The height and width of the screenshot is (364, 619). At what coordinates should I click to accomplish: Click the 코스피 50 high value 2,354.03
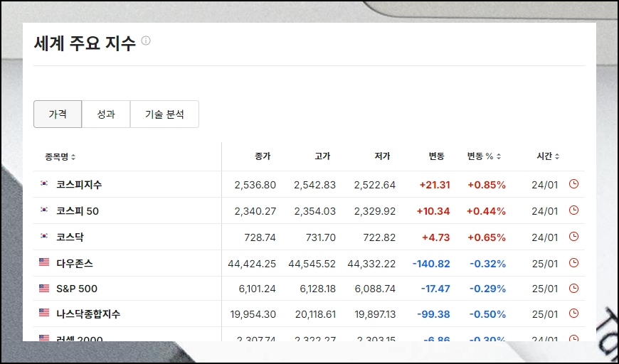coord(314,211)
